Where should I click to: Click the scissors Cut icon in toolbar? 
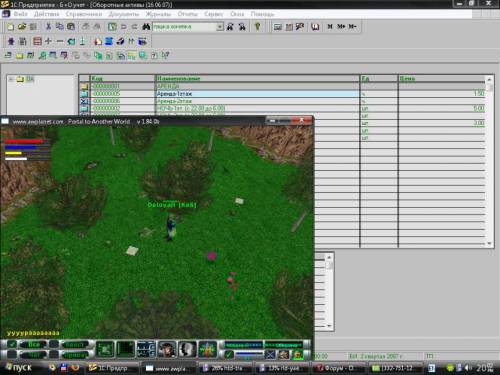point(49,26)
